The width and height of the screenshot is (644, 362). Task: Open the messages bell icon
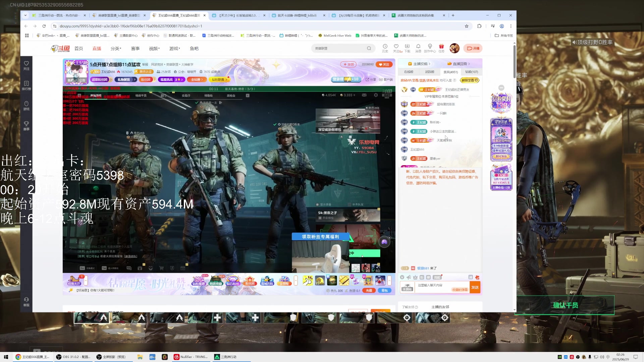418,47
